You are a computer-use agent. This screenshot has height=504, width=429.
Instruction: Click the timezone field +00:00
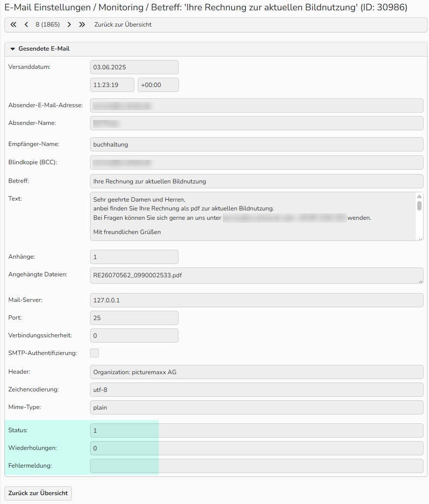click(x=158, y=85)
